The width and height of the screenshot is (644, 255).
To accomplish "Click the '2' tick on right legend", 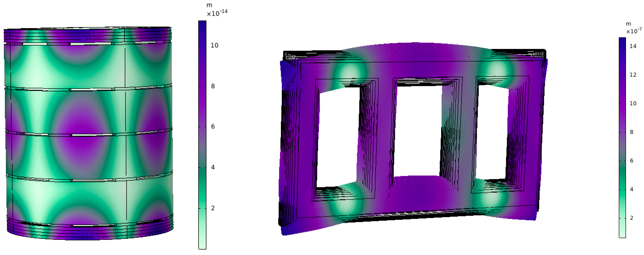I will tap(631, 218).
